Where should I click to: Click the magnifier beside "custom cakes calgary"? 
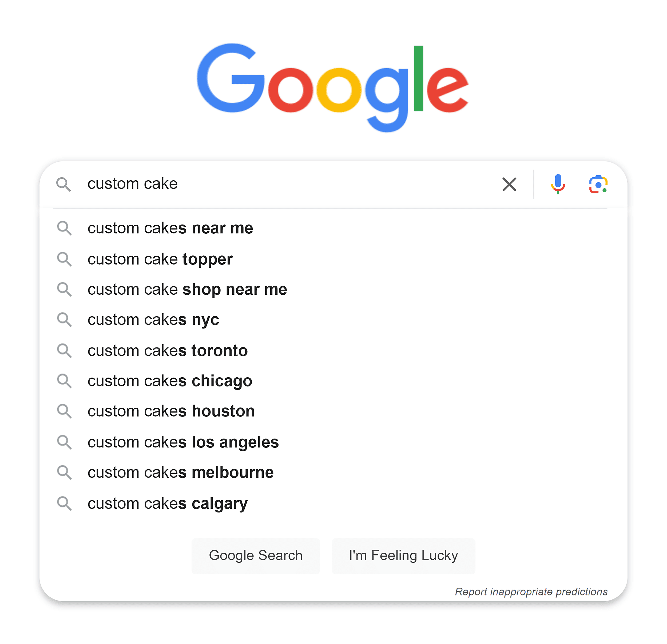[x=65, y=504]
